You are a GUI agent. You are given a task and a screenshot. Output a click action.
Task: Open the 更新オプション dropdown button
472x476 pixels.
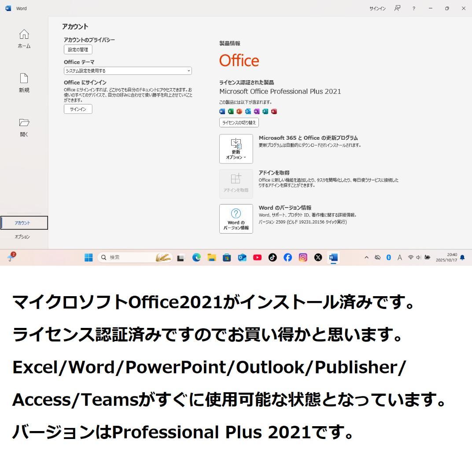[x=236, y=149]
